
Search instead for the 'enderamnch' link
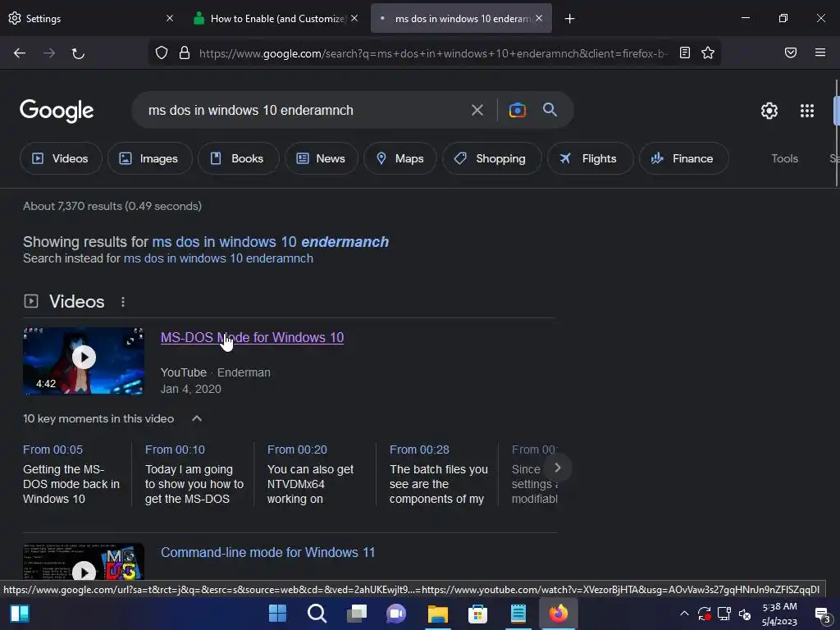click(218, 258)
